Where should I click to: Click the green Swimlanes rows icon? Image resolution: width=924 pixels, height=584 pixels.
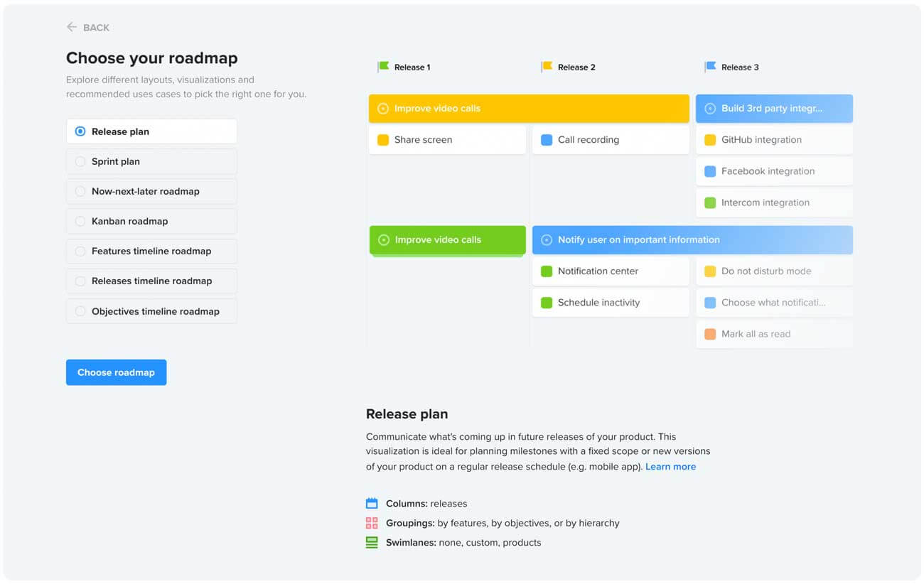pos(372,542)
